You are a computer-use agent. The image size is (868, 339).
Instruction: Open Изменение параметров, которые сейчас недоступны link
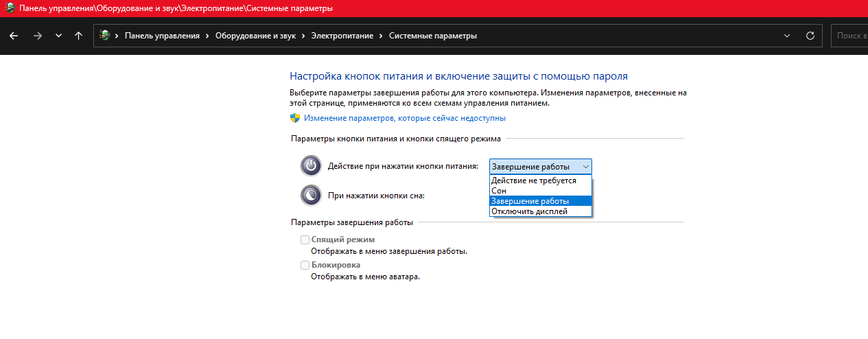(405, 118)
